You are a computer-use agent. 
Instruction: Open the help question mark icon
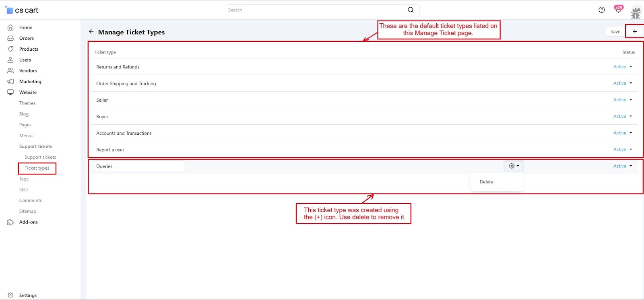(x=602, y=10)
